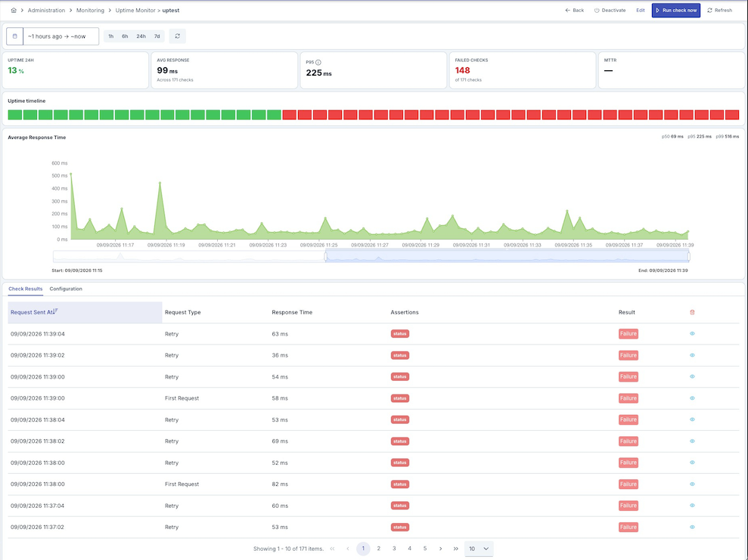View details of 11:37:02 check result
The height and width of the screenshot is (560, 748).
click(692, 527)
